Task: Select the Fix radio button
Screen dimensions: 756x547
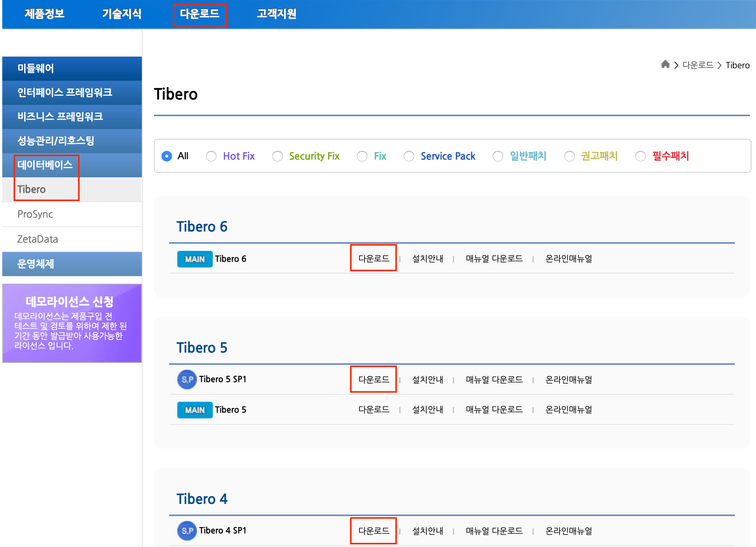Action: (362, 156)
